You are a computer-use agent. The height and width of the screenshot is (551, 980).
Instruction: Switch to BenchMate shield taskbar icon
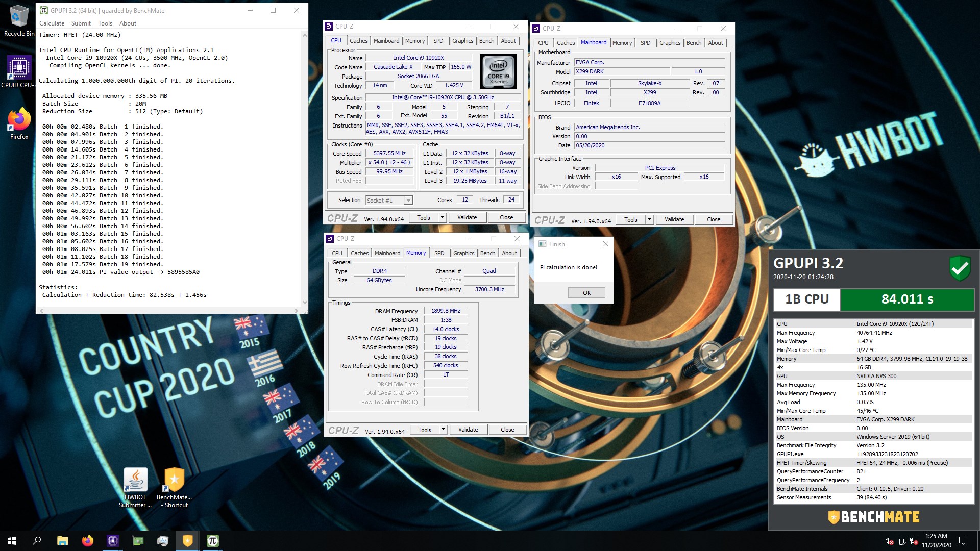pyautogui.click(x=188, y=541)
